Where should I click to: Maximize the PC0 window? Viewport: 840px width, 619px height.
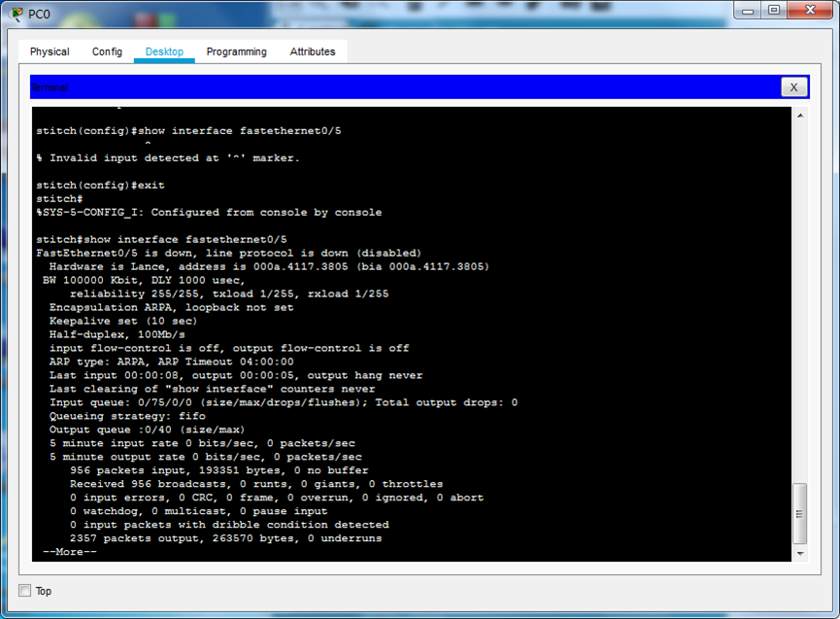click(774, 11)
